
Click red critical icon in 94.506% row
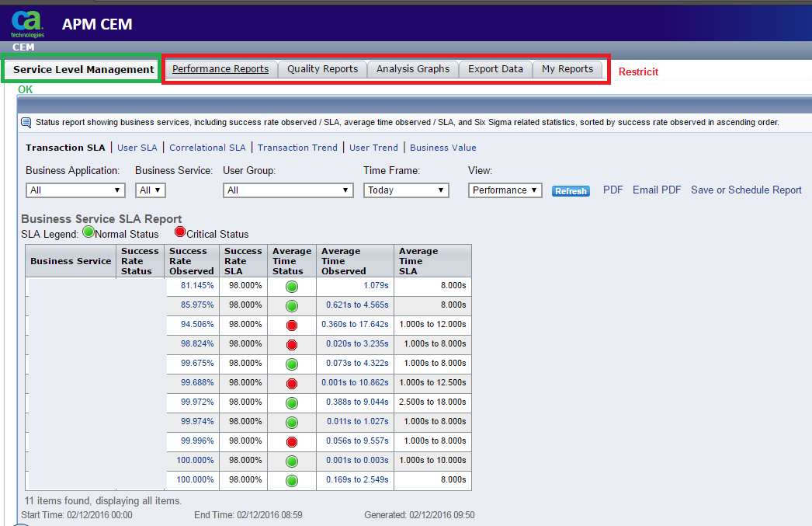click(x=292, y=326)
